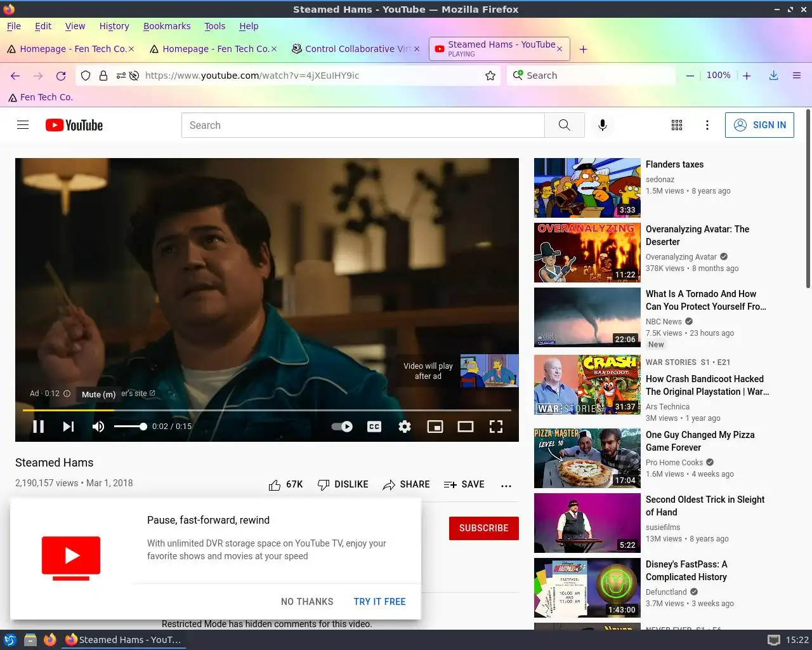Toggle autoplay switch in player

[343, 427]
